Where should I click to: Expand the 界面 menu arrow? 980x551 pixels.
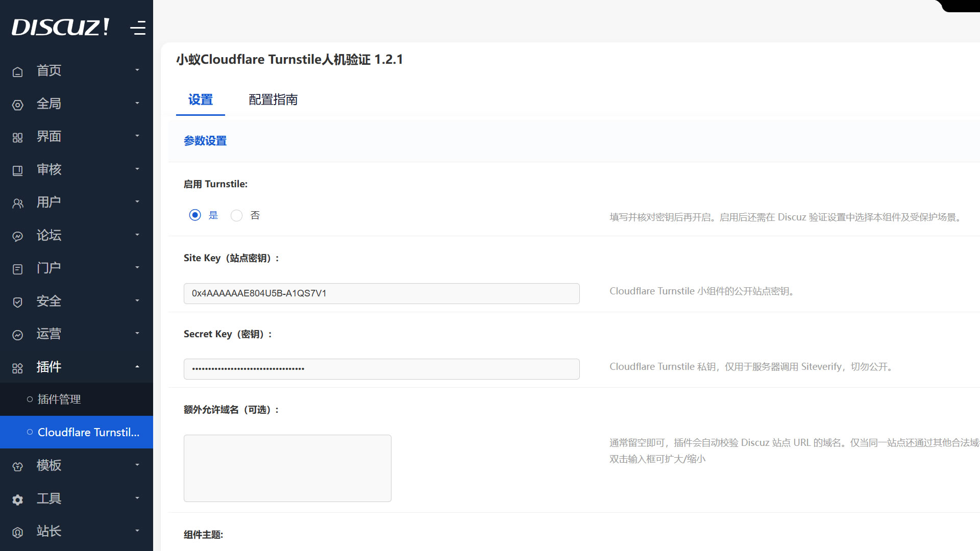tap(137, 136)
